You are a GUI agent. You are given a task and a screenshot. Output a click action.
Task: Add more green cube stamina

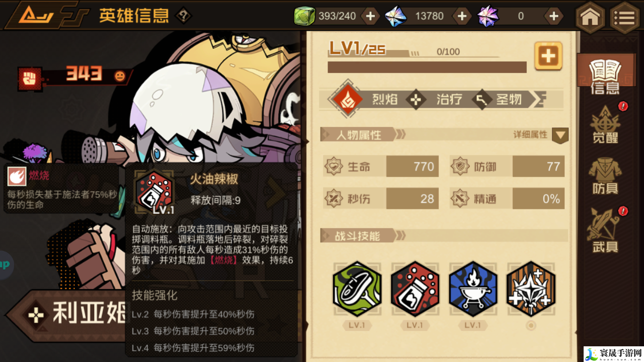pos(371,16)
